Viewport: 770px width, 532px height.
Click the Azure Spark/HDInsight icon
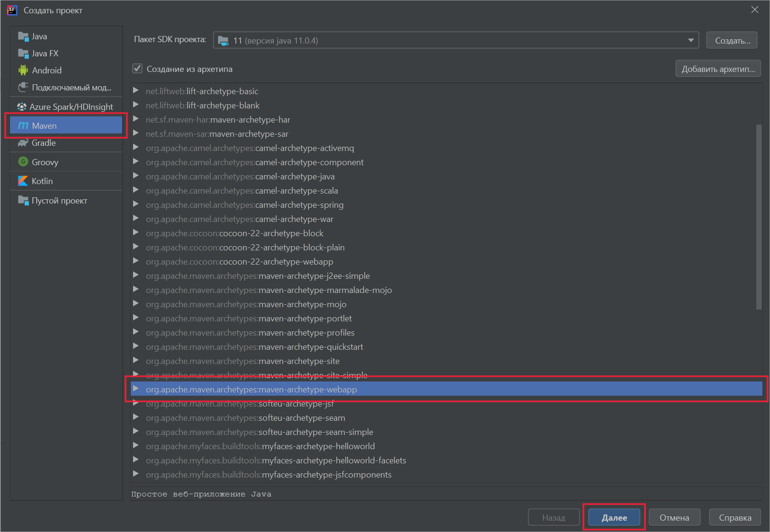pos(22,106)
